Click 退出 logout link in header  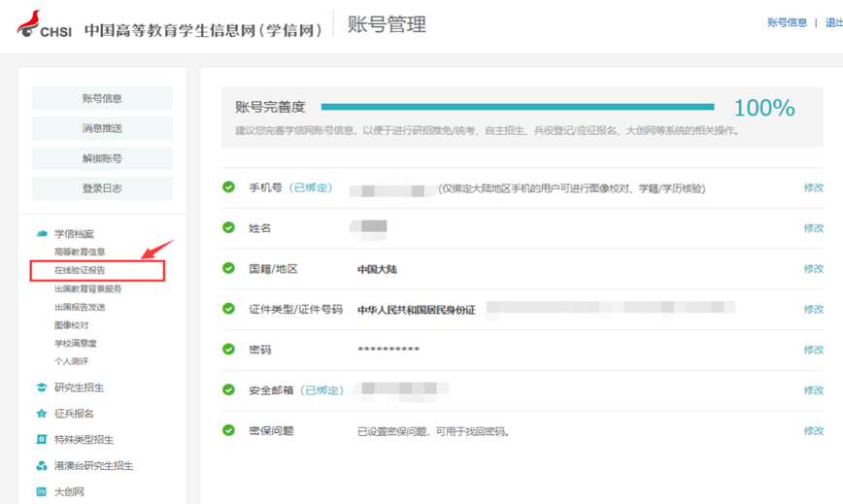834,22
